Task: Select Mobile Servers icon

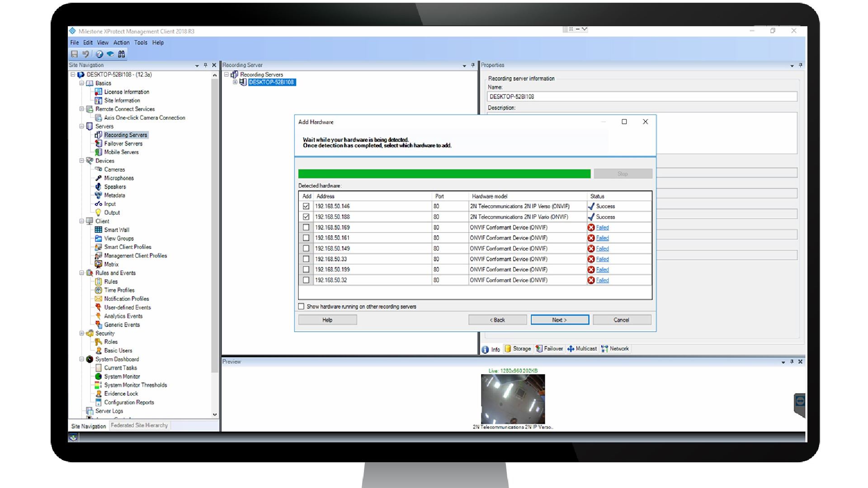Action: 98,152
